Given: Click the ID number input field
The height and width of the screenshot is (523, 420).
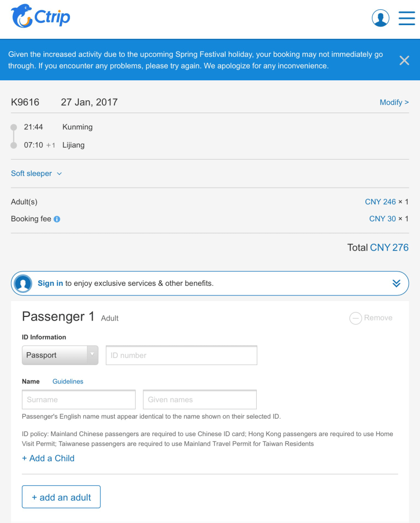Looking at the screenshot, I should (x=181, y=355).
